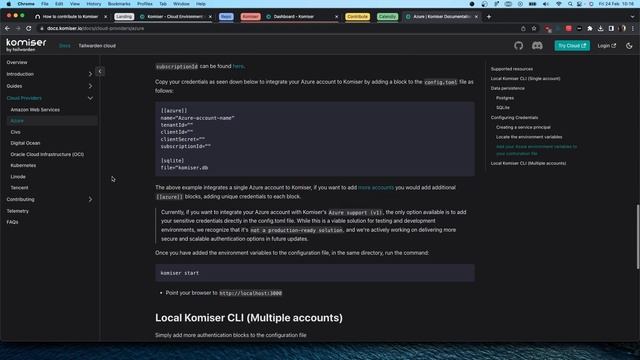
Task: Open Chrome three-dot menu
Action: pos(633,29)
